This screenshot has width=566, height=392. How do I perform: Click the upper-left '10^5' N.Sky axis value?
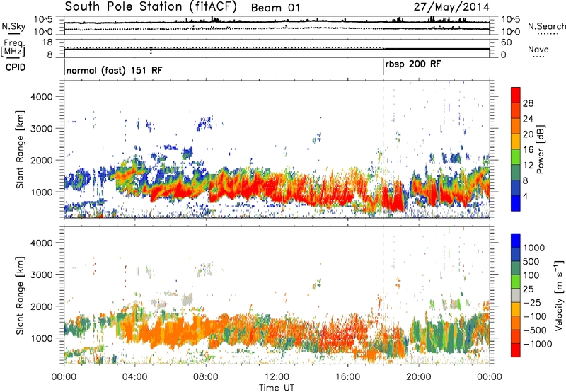[43, 20]
